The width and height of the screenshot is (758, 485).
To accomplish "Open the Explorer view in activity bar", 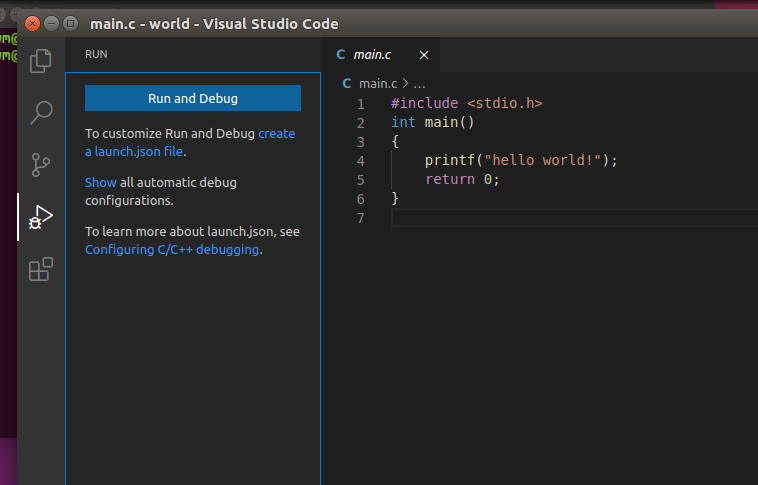I will [41, 60].
